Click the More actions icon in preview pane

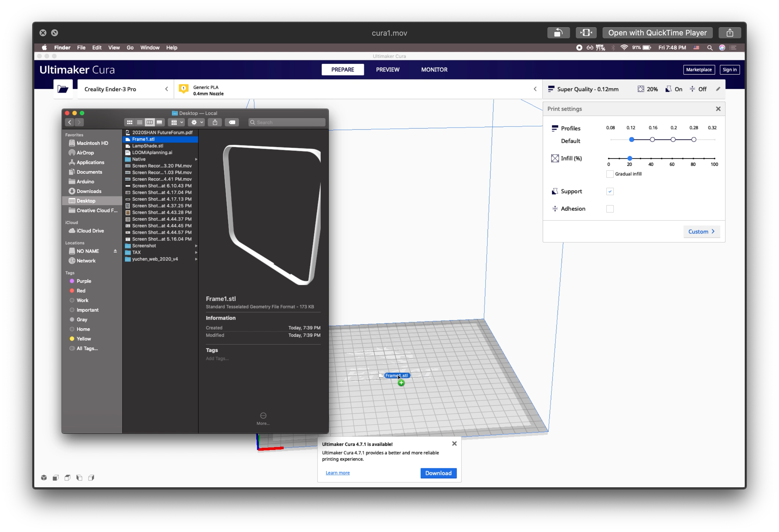(263, 416)
